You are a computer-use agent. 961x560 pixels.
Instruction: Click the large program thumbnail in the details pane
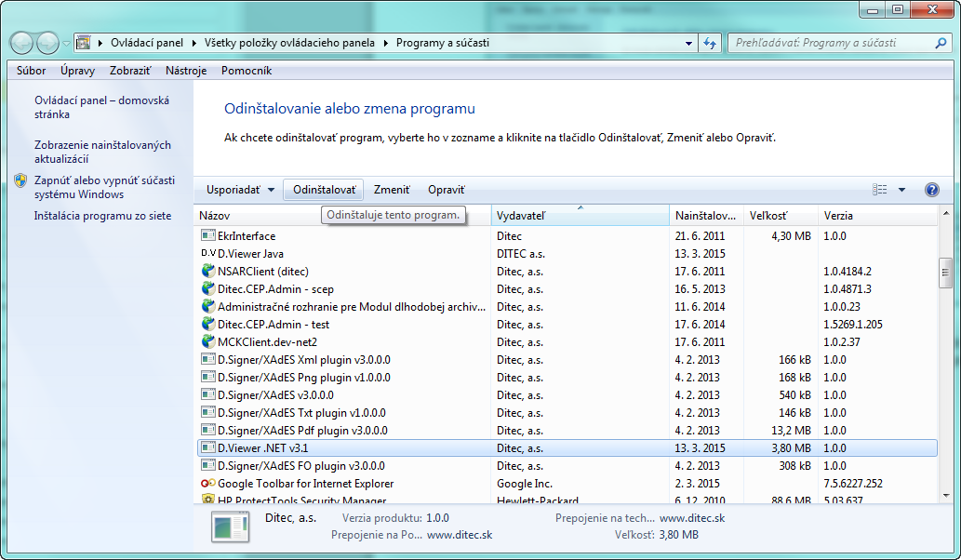click(x=231, y=527)
